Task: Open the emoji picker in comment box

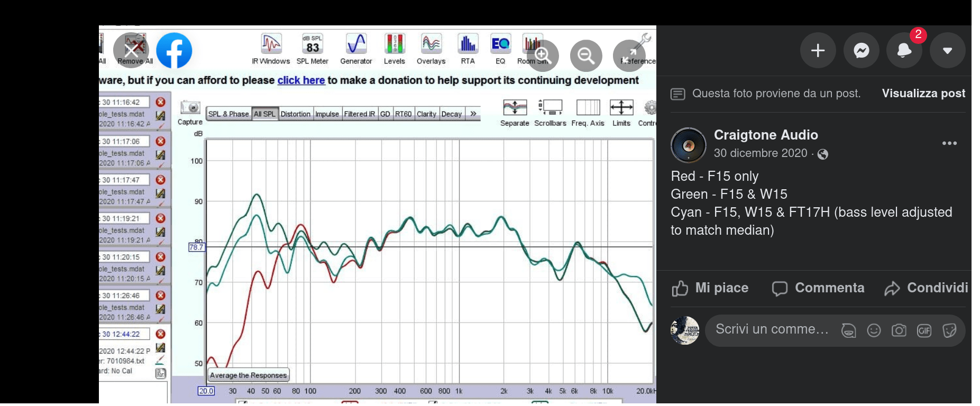Action: 874,330
